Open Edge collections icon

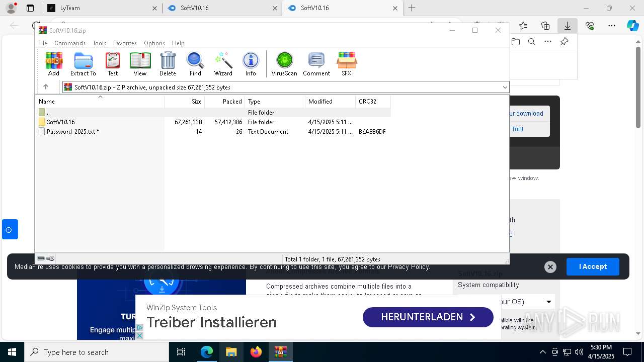click(545, 26)
